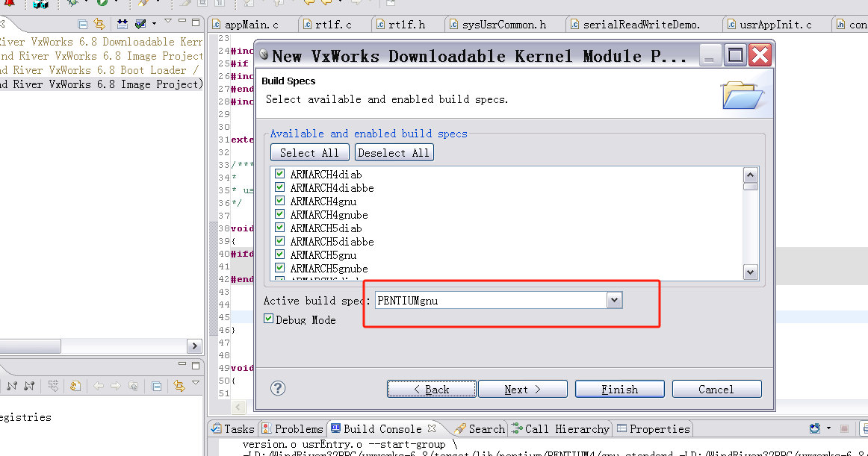Click the go-up folder icon in registries toolbar
The width and height of the screenshot is (868, 456).
click(134, 386)
